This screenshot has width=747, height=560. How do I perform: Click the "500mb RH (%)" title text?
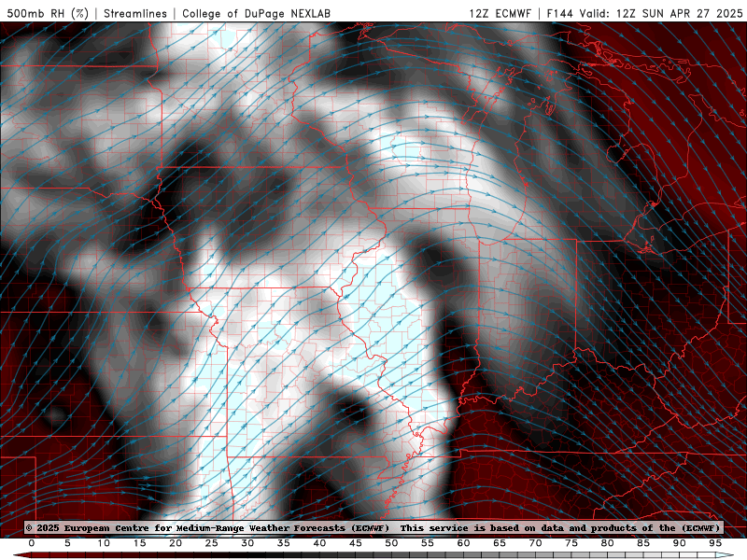pos(48,13)
